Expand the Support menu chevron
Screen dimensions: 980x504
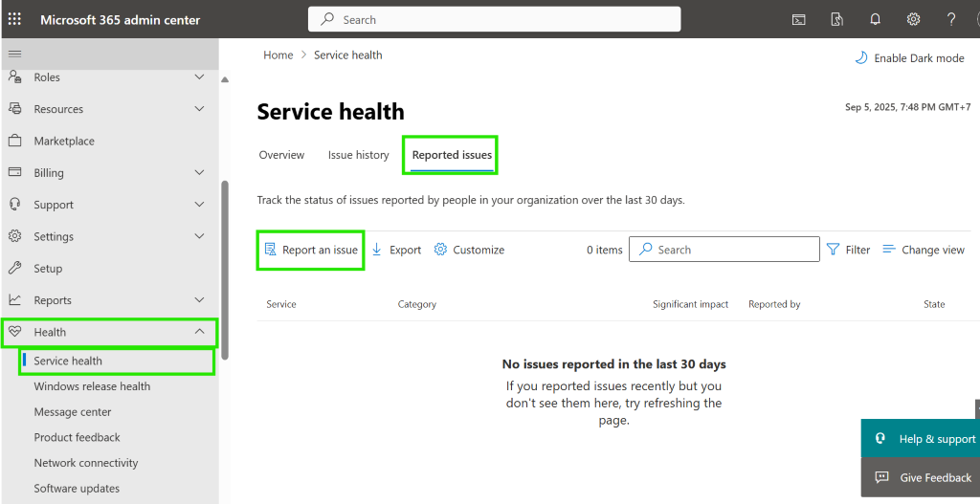click(x=199, y=205)
